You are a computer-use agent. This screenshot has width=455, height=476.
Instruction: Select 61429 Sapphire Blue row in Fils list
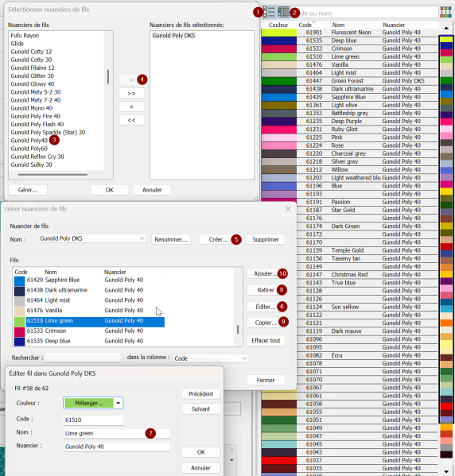click(x=89, y=280)
